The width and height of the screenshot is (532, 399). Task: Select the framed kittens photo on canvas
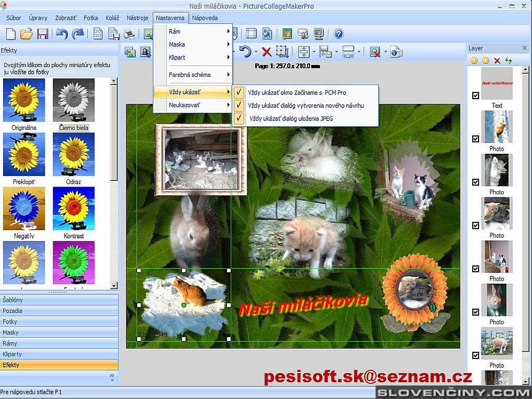201,159
